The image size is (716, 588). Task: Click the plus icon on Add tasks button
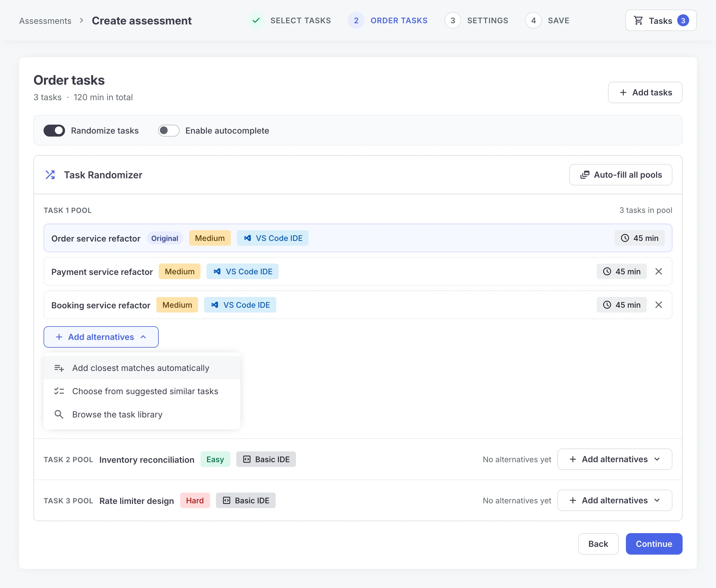click(x=623, y=92)
